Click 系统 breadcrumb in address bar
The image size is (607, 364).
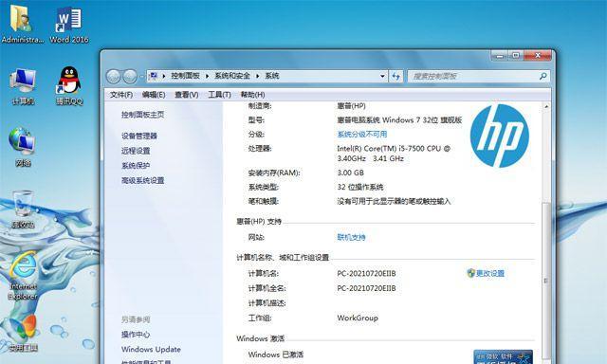tap(272, 76)
